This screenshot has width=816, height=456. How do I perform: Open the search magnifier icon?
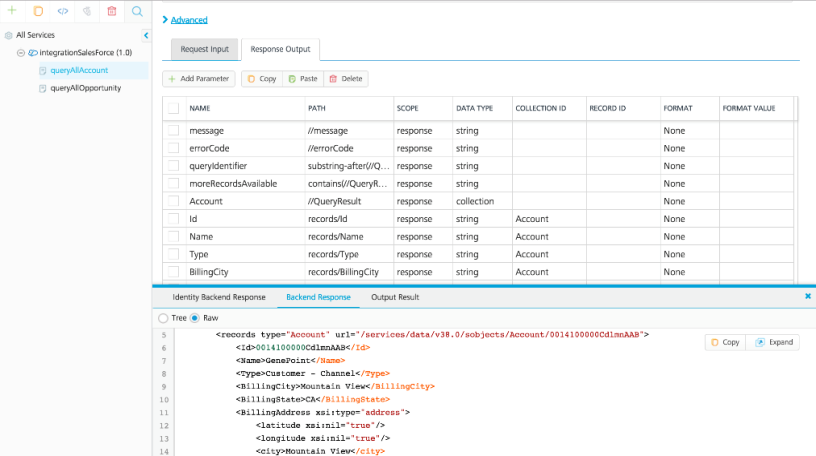click(137, 11)
